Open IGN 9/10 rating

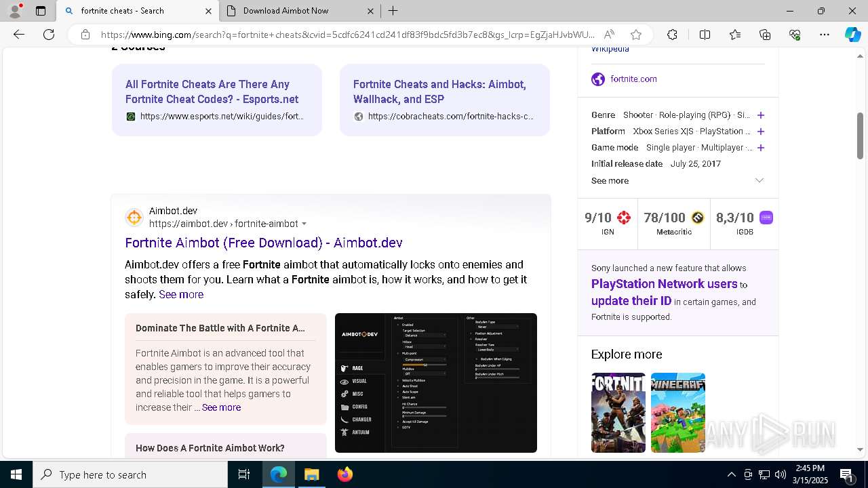(x=608, y=223)
